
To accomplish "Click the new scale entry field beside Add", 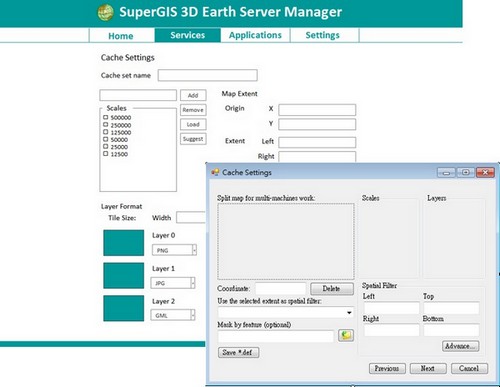I will [x=138, y=95].
